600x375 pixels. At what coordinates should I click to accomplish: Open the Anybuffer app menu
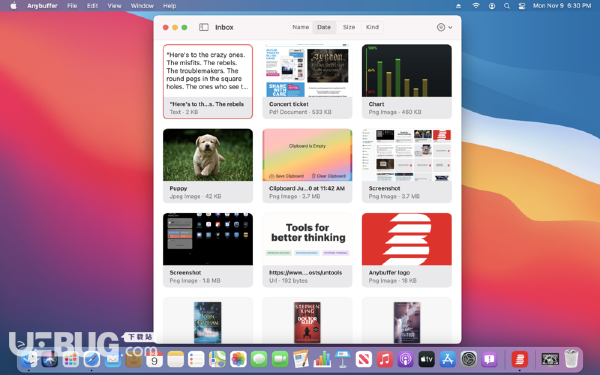coord(42,6)
